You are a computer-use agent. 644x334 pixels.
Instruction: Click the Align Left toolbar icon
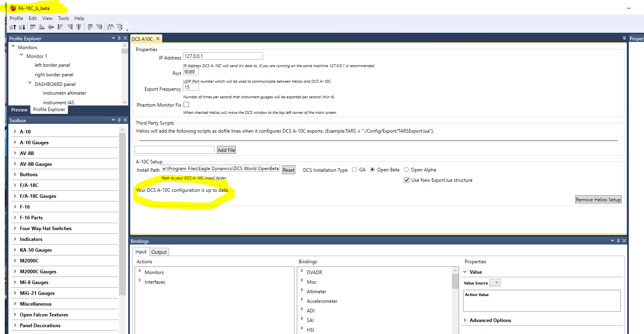[x=60, y=27]
